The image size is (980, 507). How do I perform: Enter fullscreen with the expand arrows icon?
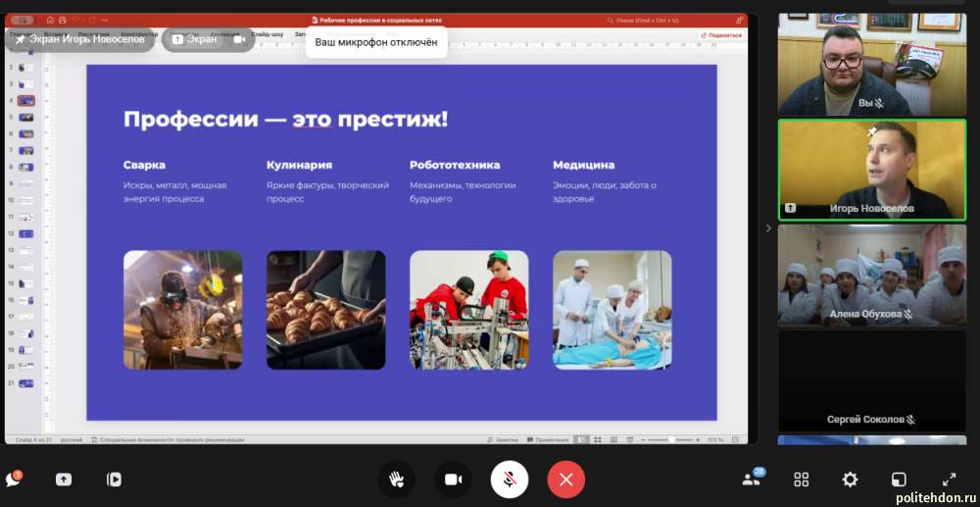point(949,480)
